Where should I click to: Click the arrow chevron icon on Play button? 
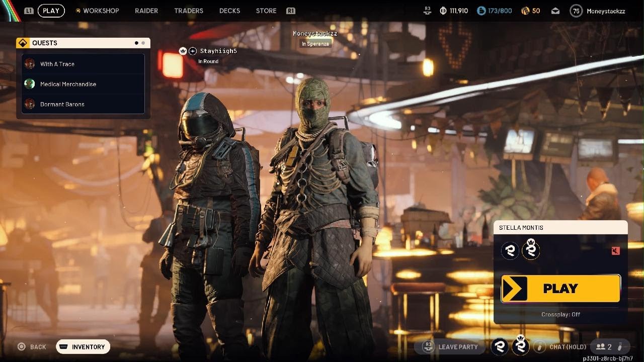[x=514, y=289]
